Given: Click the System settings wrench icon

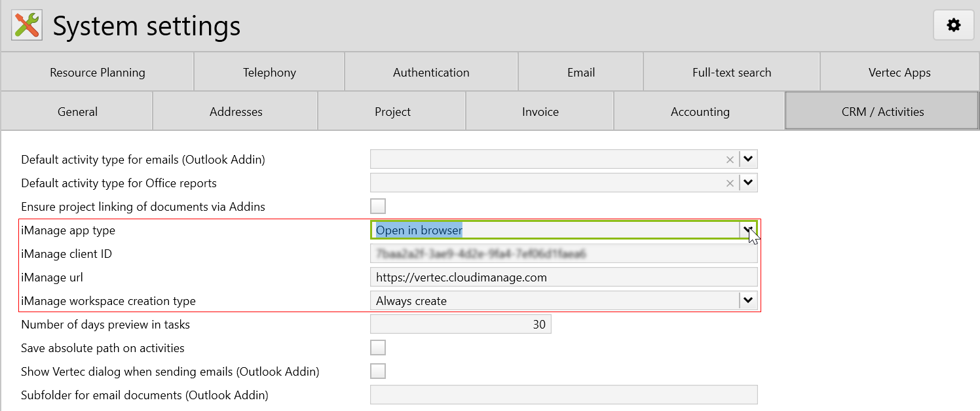Looking at the screenshot, I should pos(27,26).
